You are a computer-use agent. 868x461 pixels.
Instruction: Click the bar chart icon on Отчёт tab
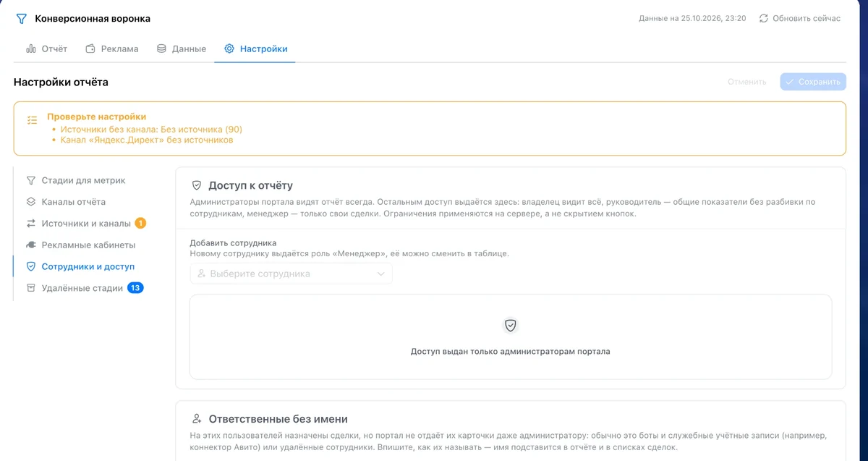(31, 49)
